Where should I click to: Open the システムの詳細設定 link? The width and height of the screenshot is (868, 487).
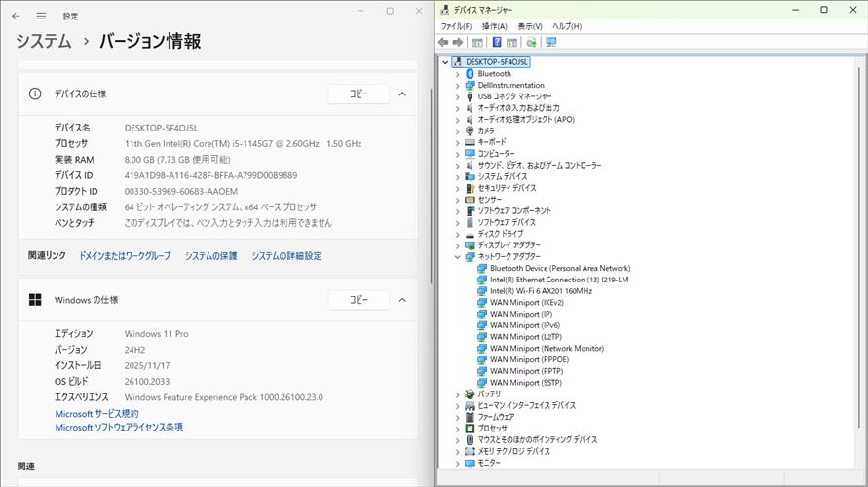pos(286,256)
